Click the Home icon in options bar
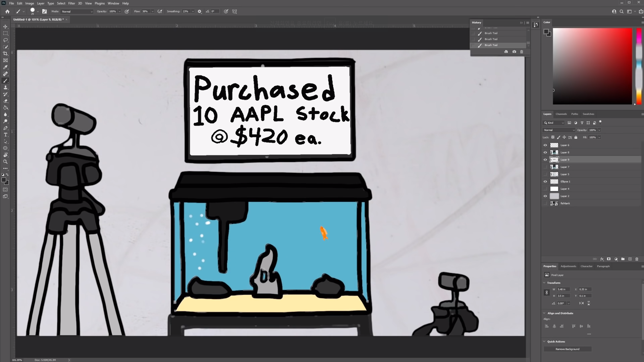Screen dimensions: 644x362 (x=7, y=11)
